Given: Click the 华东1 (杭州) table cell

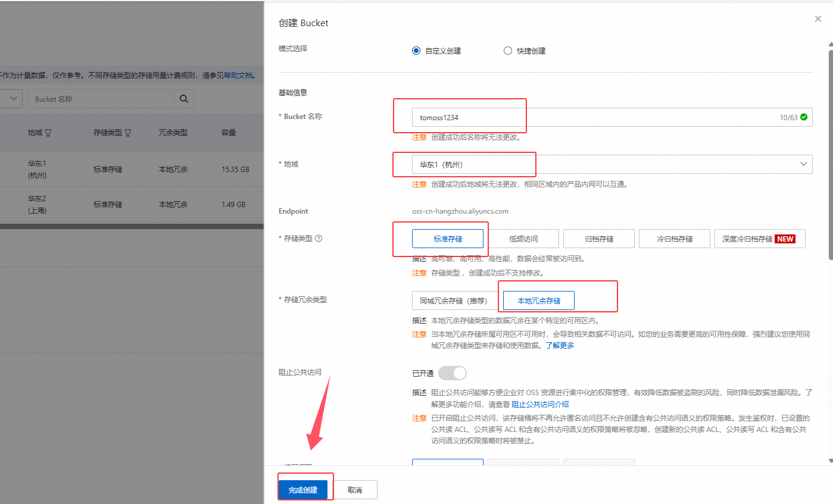Looking at the screenshot, I should tap(37, 169).
